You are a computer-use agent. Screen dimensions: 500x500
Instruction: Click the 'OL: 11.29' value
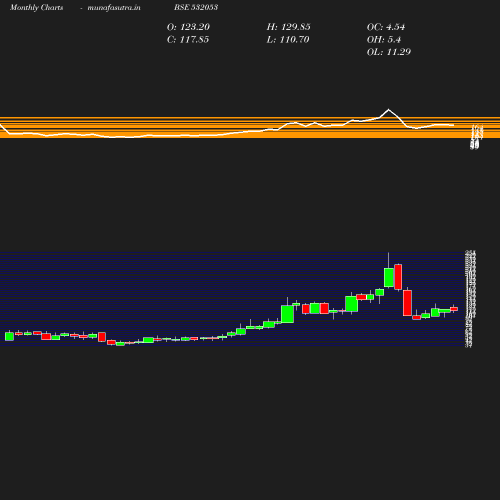click(389, 52)
